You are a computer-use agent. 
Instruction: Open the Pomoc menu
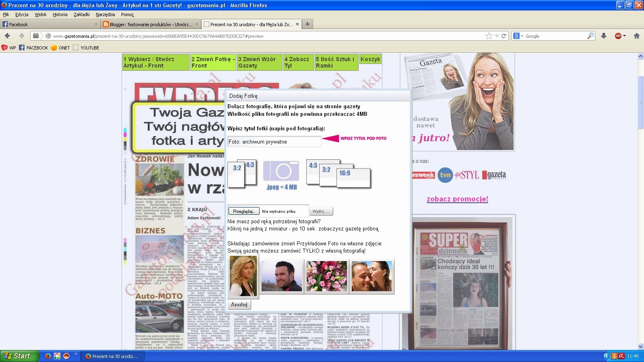pyautogui.click(x=128, y=14)
